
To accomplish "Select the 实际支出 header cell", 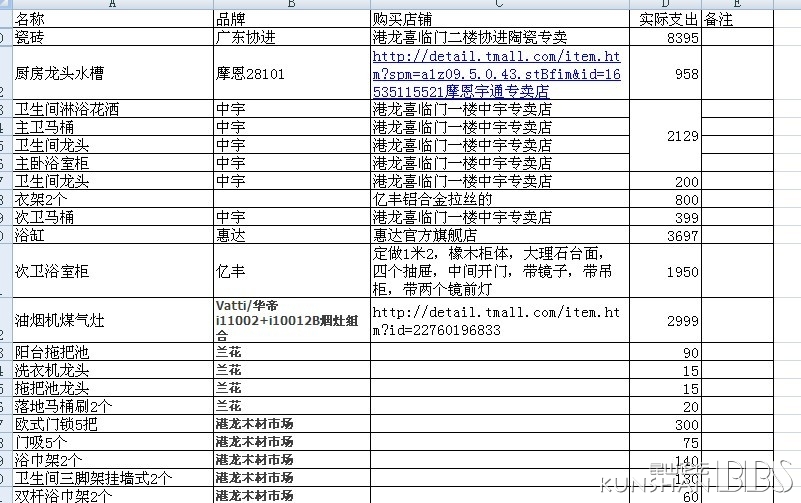I will coord(666,19).
